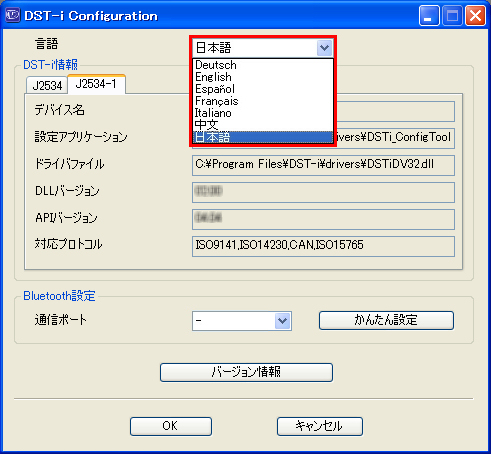This screenshot has width=491, height=454.
Task: Confirm with the OK button
Action: [171, 426]
